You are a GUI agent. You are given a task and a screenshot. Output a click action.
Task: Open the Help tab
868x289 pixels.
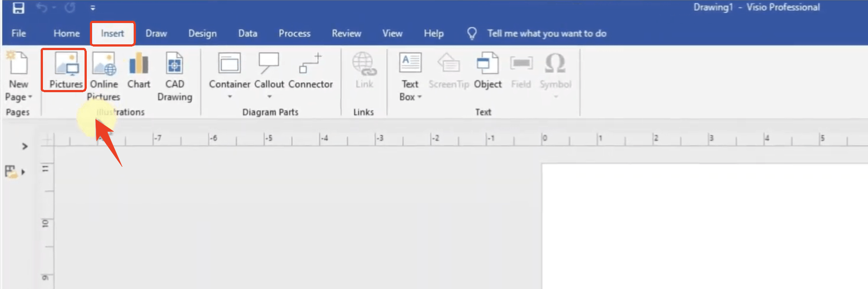(434, 33)
